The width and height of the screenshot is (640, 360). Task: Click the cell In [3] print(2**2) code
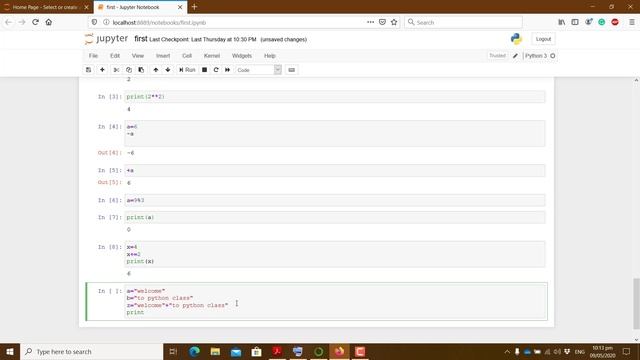click(x=335, y=97)
